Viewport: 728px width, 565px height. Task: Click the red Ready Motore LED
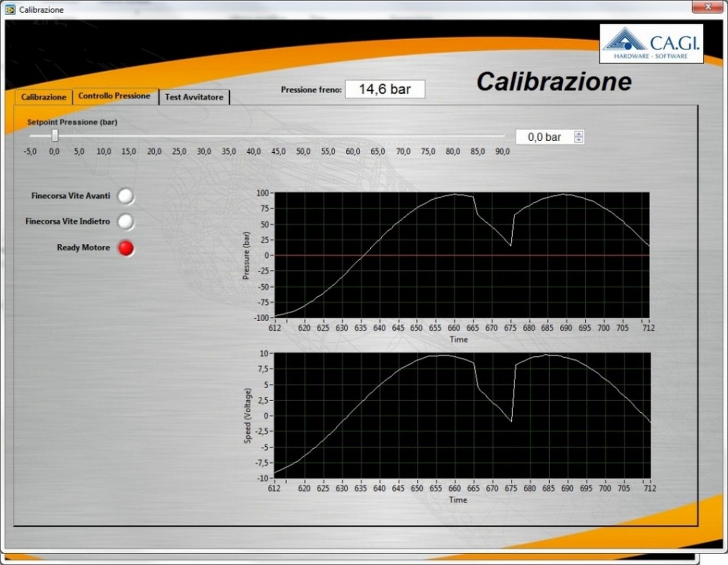pyautogui.click(x=126, y=248)
